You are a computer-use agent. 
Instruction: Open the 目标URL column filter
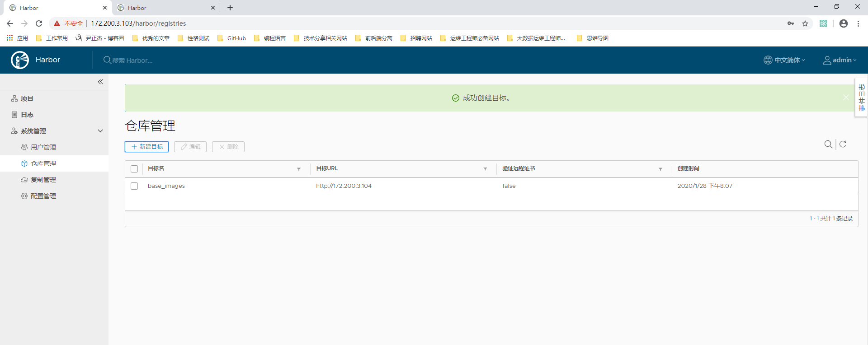coord(485,169)
